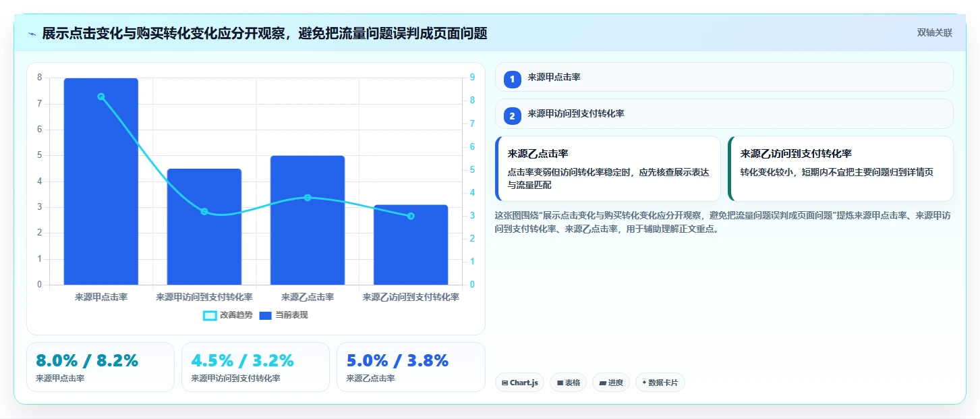The image size is (980, 419).
Task: Click the number 2 badge icon
Action: pyautogui.click(x=512, y=116)
